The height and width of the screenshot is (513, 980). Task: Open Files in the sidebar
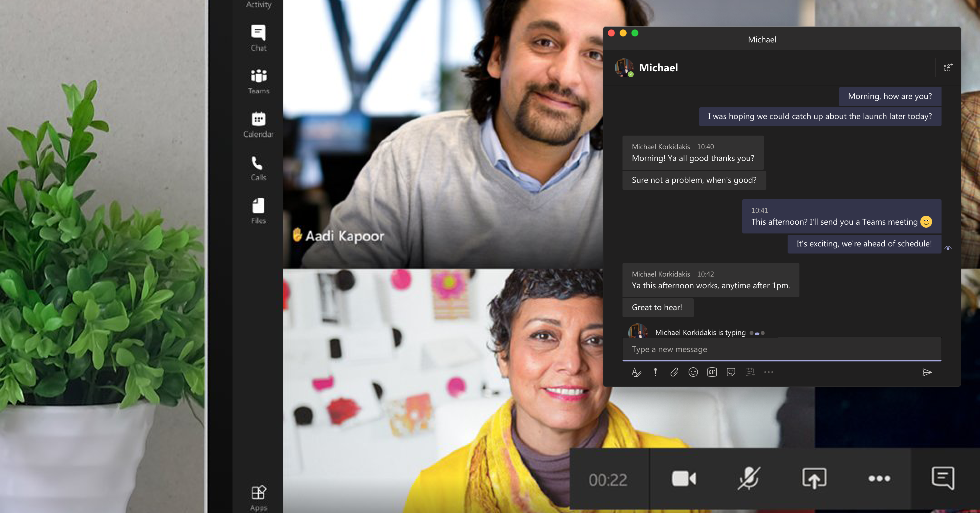pyautogui.click(x=258, y=211)
